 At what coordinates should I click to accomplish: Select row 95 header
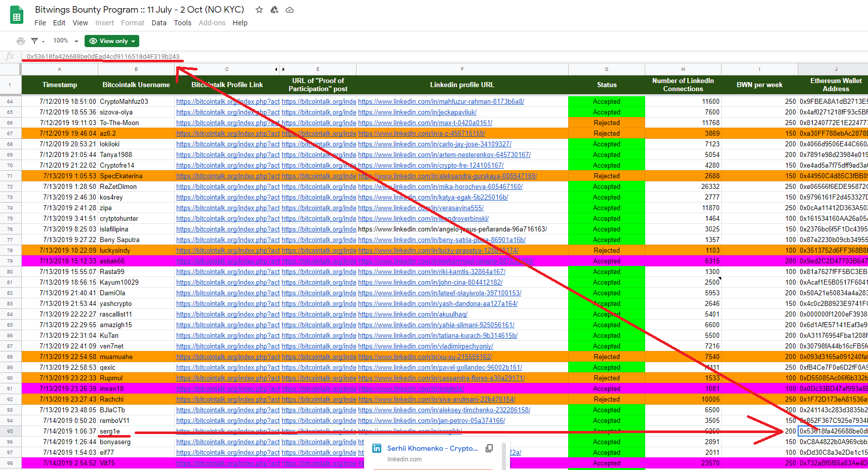point(10,431)
